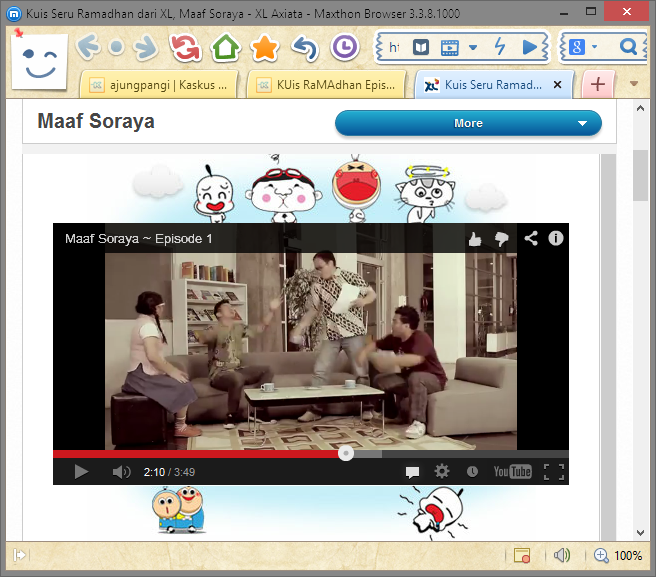This screenshot has height=577, width=656.
Task: Click the video sniffer film icon
Action: 450,47
